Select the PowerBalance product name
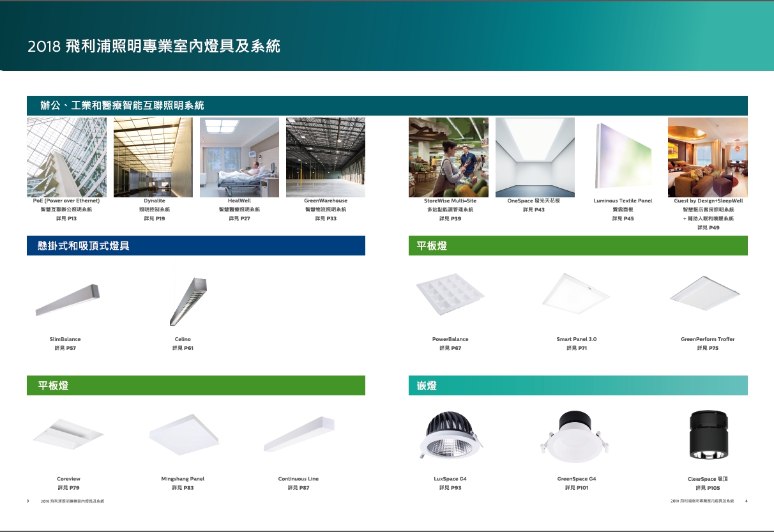 (x=450, y=339)
